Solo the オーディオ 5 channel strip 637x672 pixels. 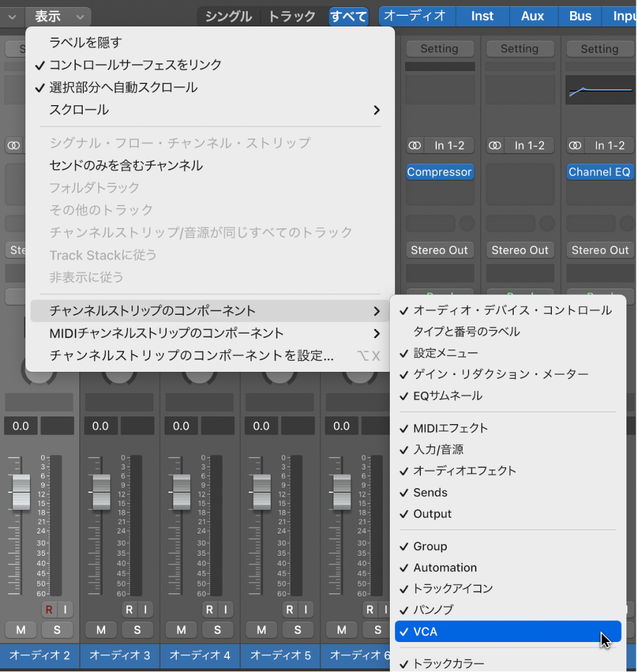298,630
